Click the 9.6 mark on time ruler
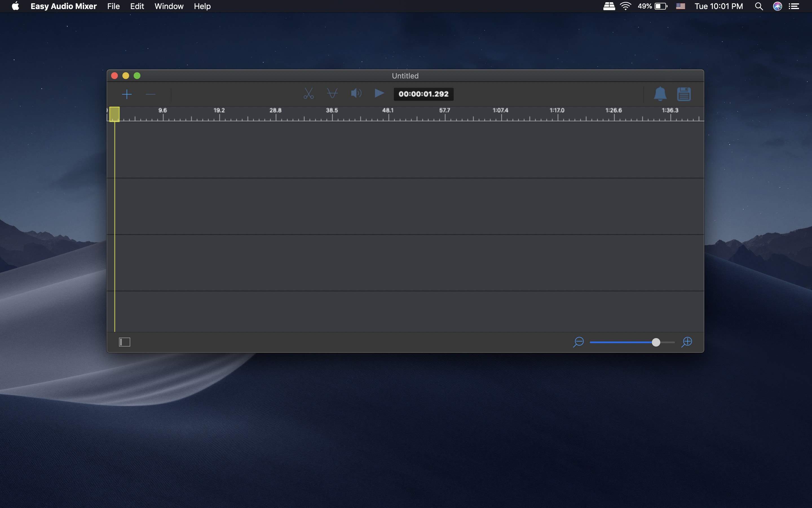The height and width of the screenshot is (508, 812). 163,110
